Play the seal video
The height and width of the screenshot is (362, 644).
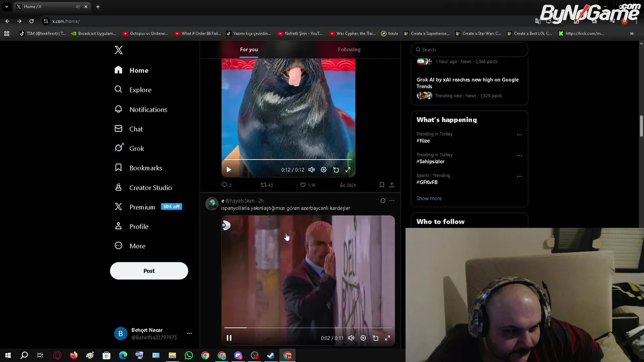tap(229, 170)
